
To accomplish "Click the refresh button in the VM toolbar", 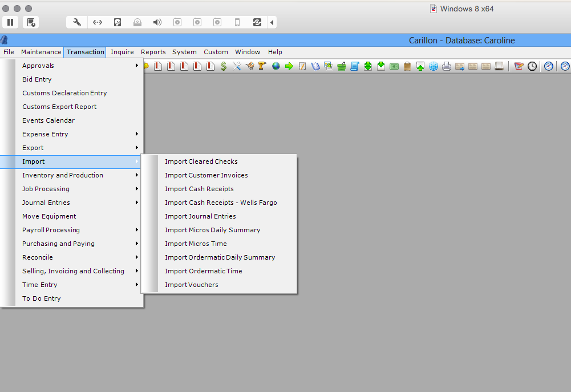I will point(257,22).
